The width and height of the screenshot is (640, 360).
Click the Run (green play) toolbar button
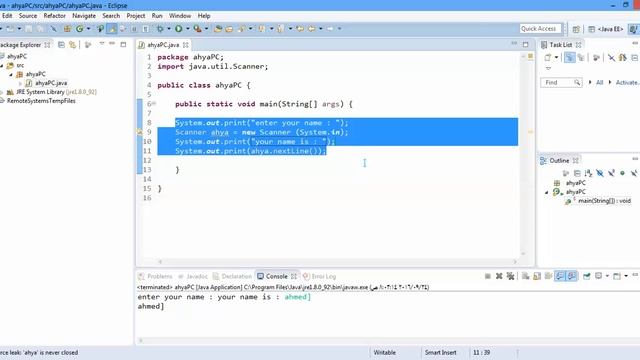(x=178, y=29)
